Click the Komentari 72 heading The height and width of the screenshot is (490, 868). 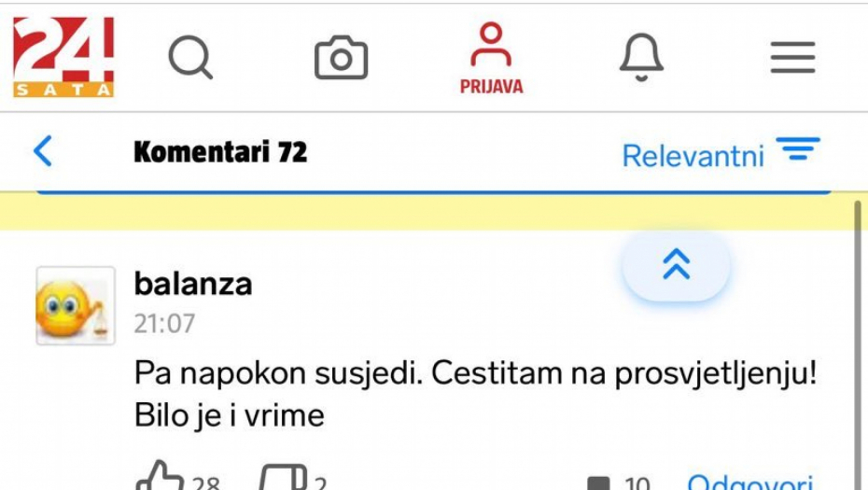point(220,152)
